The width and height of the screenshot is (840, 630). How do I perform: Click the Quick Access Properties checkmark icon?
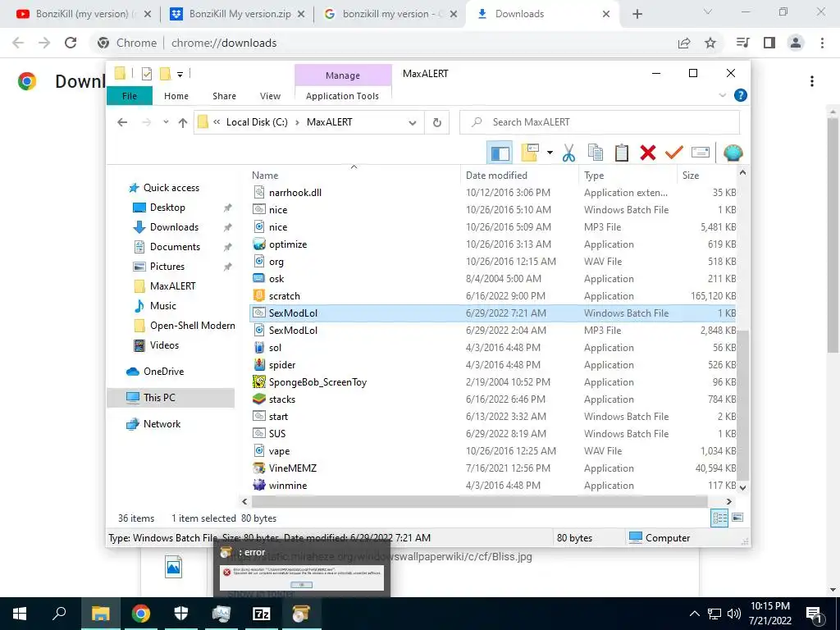click(x=147, y=74)
